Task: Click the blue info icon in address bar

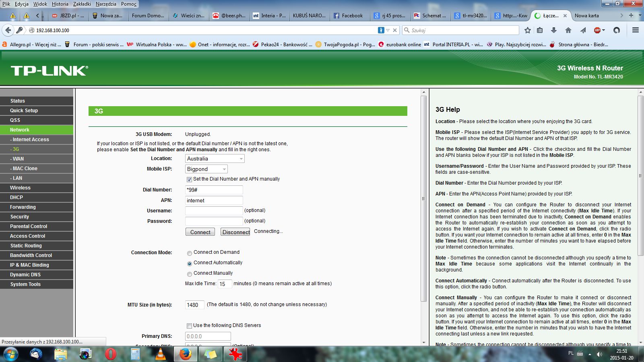Action: 381,30
